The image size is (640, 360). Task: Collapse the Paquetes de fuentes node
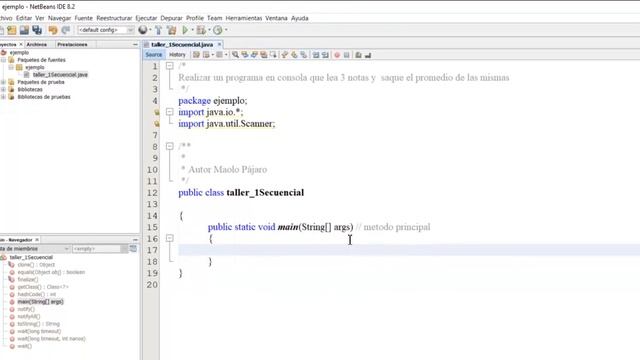[x=4, y=60]
